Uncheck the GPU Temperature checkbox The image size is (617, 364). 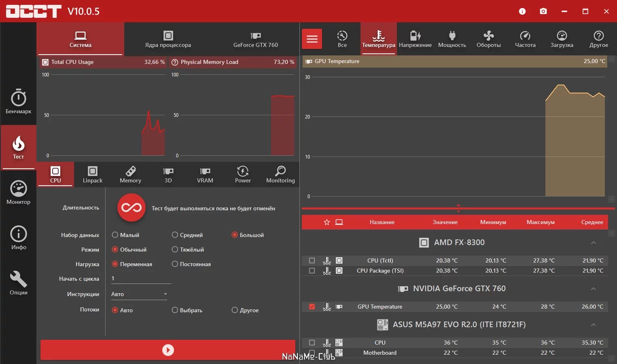pos(312,307)
